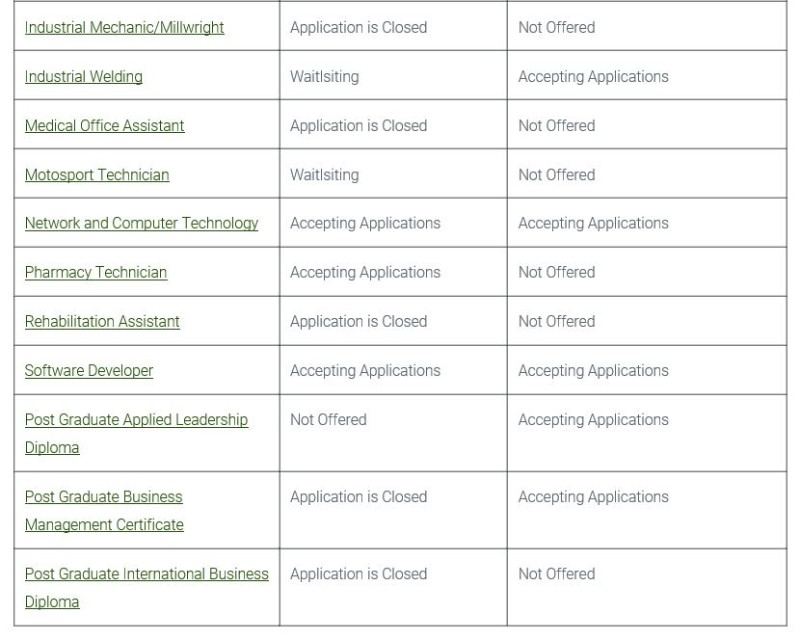The width and height of the screenshot is (800, 640).
Task: Select Network and Computer Technology link
Action: click(141, 223)
